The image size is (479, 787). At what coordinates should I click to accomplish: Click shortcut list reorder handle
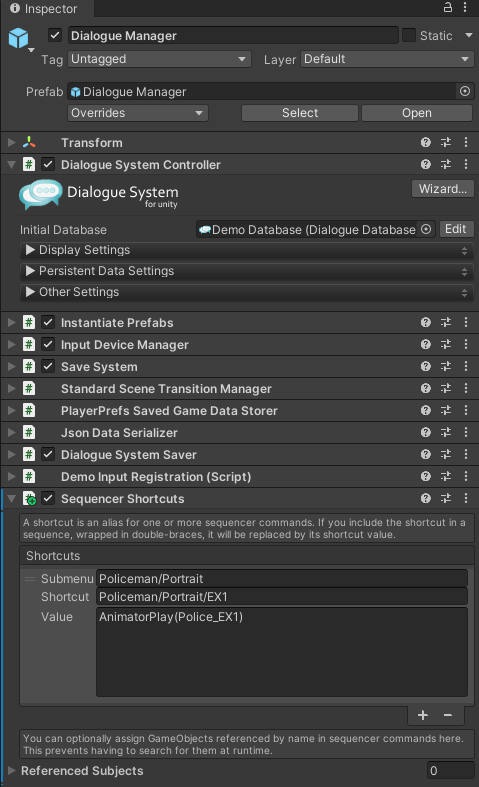30,579
